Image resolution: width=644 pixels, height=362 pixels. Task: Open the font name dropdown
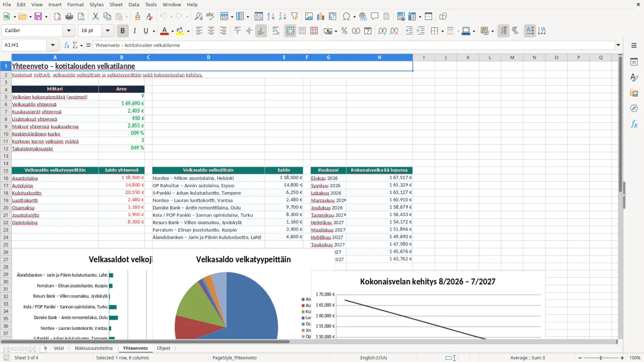pyautogui.click(x=69, y=31)
